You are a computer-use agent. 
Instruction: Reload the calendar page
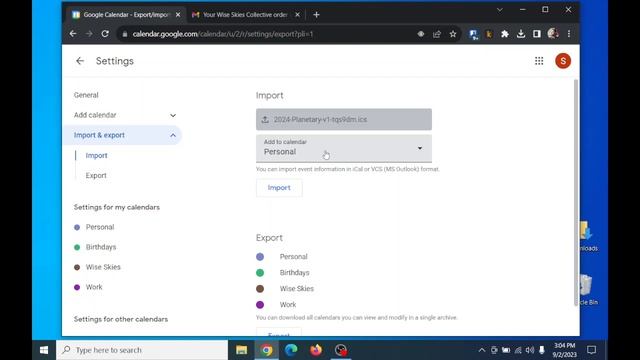click(x=105, y=34)
